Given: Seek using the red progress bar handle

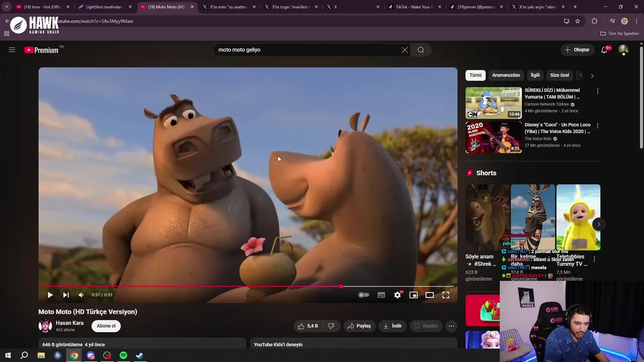Looking at the screenshot, I should (x=341, y=287).
